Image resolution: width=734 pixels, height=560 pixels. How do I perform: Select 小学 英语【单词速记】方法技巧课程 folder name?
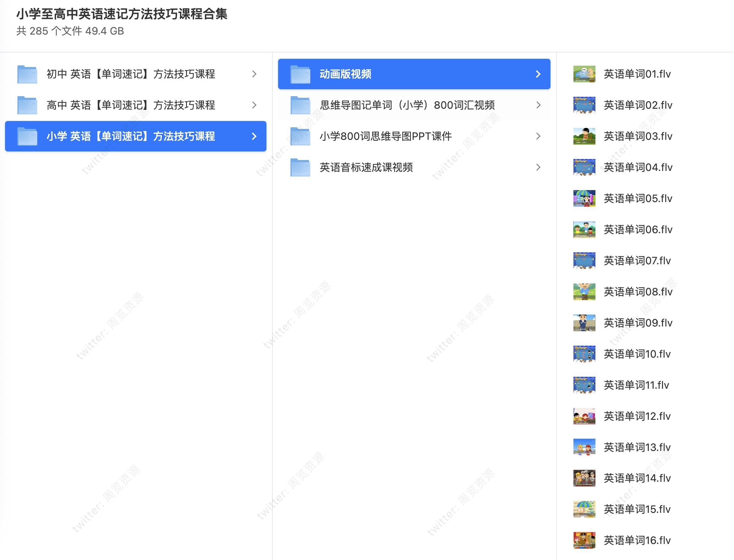[x=131, y=136]
